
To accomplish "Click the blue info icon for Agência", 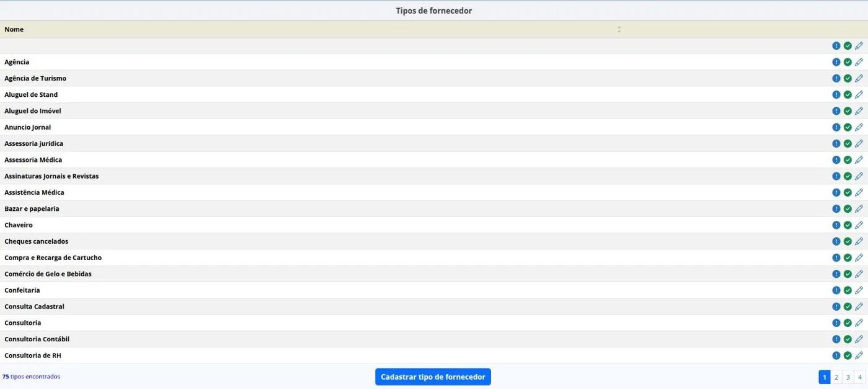I will [x=836, y=62].
